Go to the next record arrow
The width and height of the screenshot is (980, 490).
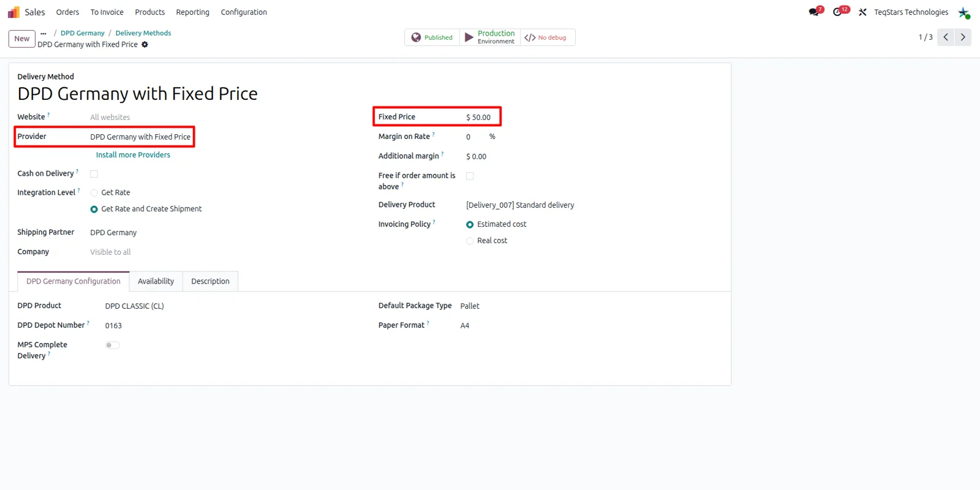(963, 37)
